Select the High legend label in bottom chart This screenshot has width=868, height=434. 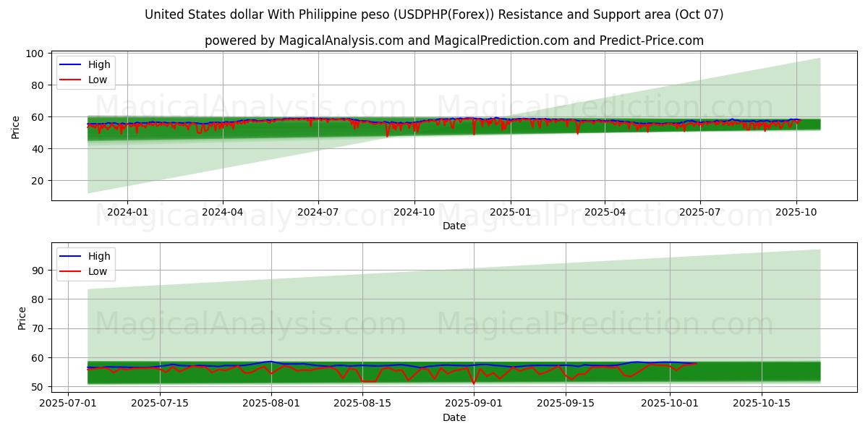click(x=99, y=256)
